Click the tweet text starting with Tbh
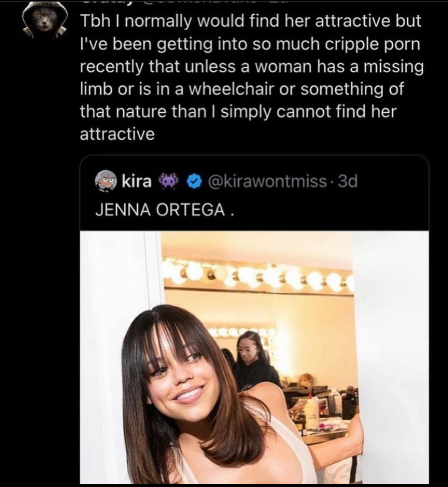 pos(252,78)
